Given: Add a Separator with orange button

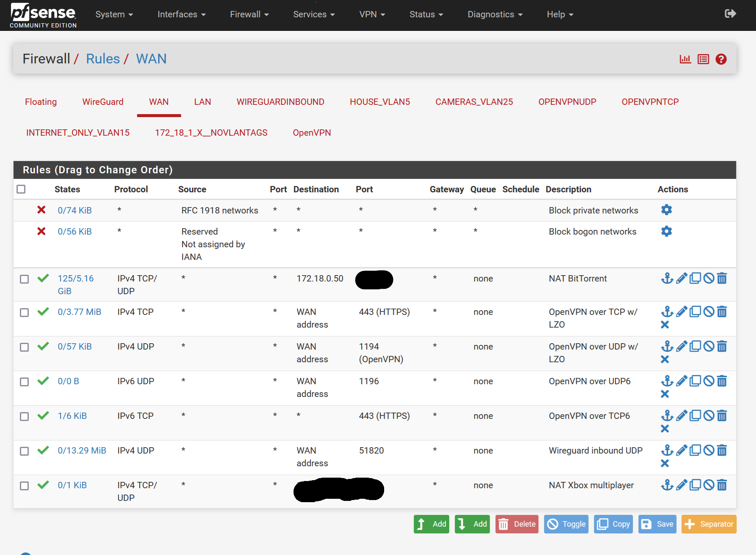Looking at the screenshot, I should (709, 524).
